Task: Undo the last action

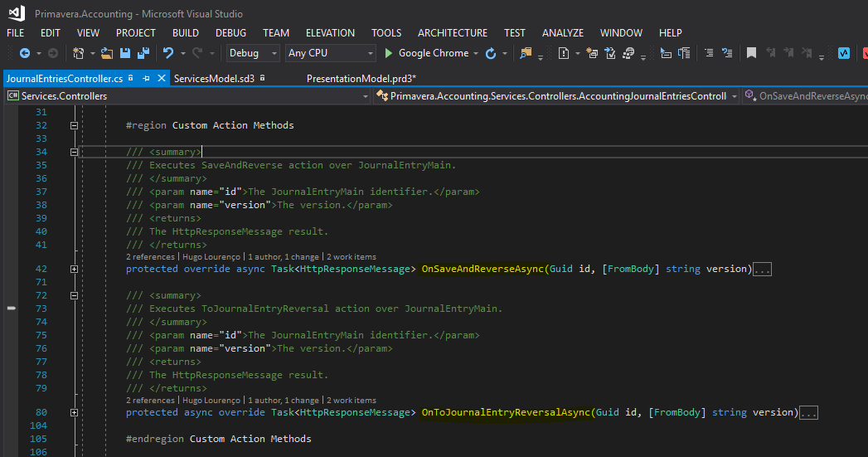Action: coord(168,53)
